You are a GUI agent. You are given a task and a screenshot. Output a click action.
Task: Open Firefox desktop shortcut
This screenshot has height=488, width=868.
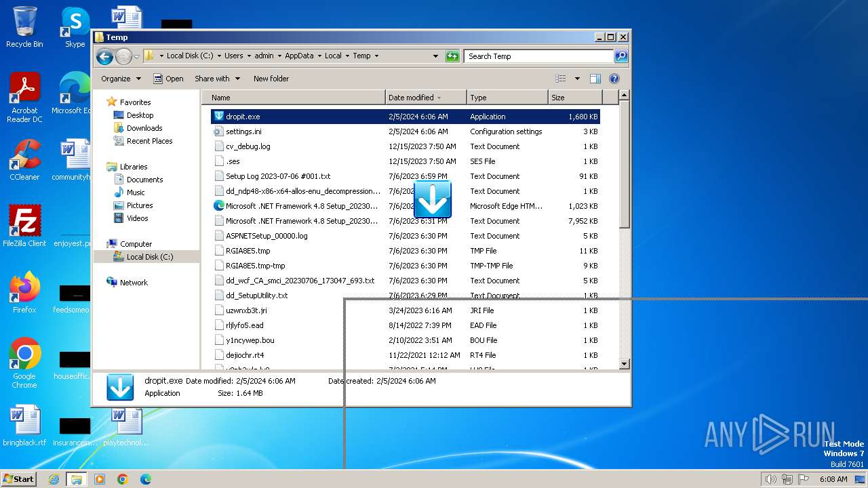click(x=24, y=293)
